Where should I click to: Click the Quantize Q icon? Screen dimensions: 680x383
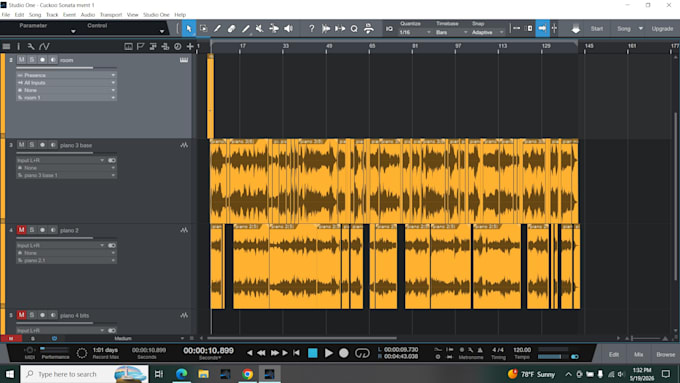pyautogui.click(x=354, y=29)
